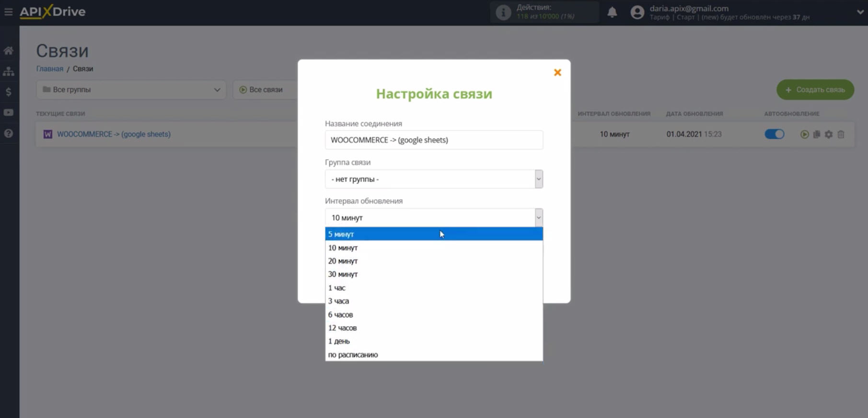Click the 'Создать связь' button
Screen dimensions: 868x418
(815, 90)
